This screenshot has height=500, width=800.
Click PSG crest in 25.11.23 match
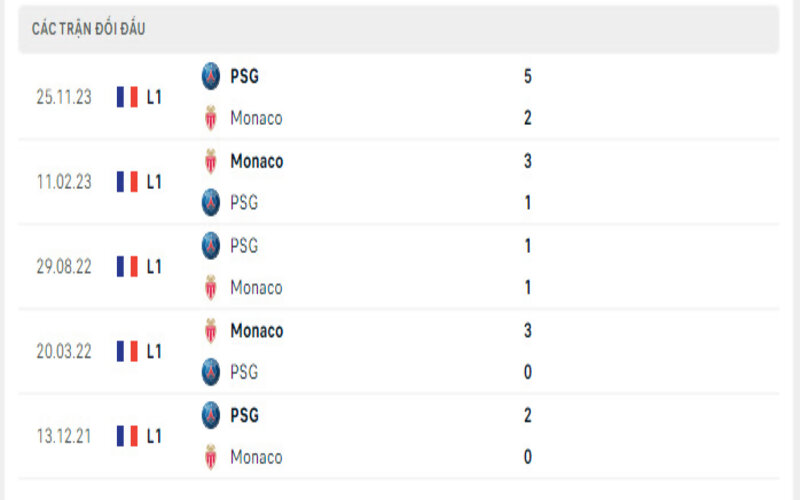tap(210, 76)
